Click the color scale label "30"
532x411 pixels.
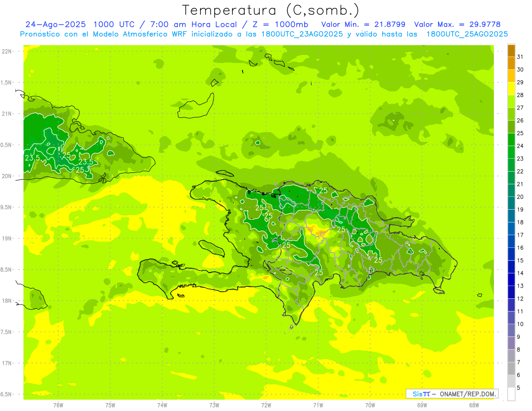tap(520, 70)
